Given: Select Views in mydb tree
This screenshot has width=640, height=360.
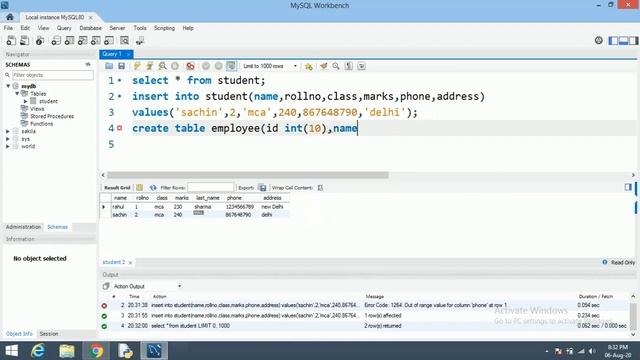Looking at the screenshot, I should pos(37,109).
